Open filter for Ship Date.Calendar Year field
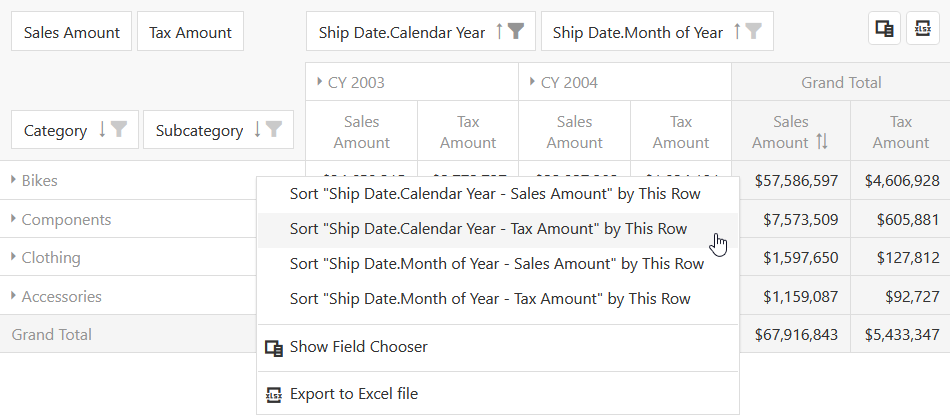 coord(516,32)
